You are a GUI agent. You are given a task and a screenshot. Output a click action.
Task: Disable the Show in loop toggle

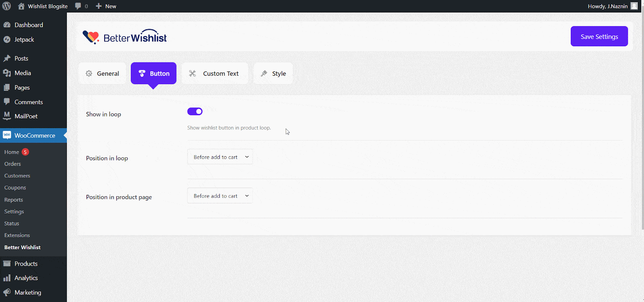[x=195, y=112]
